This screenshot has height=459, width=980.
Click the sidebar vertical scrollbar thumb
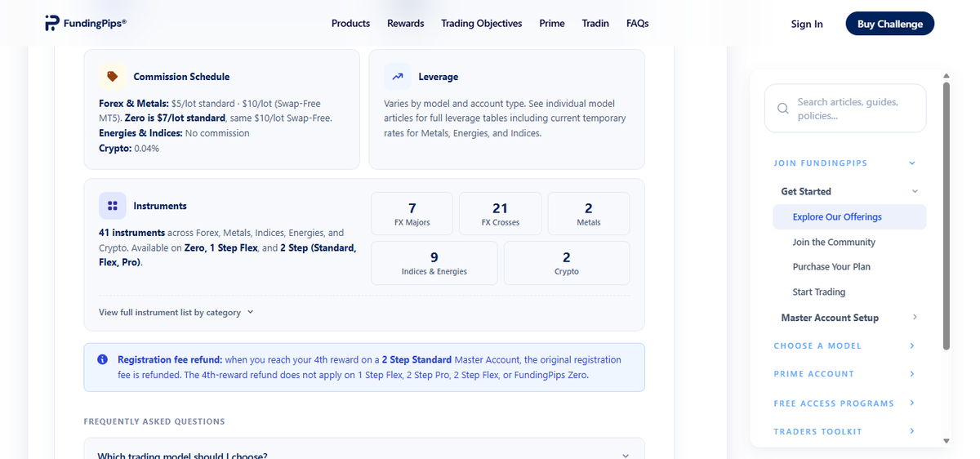click(947, 216)
